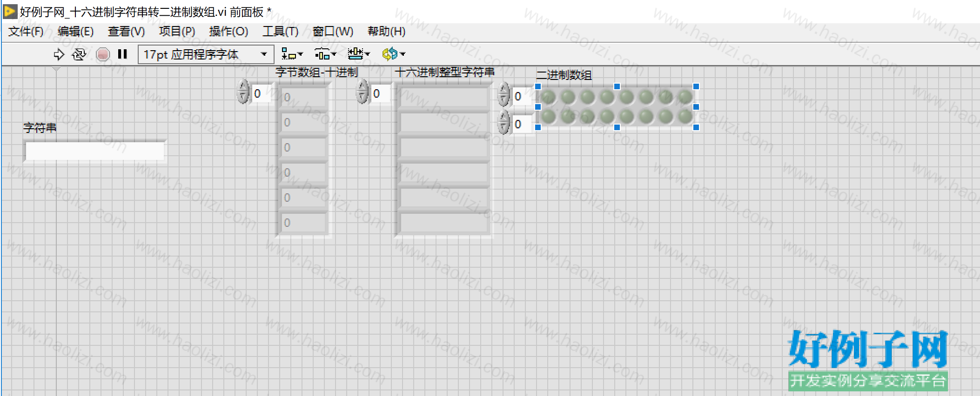Screen dimensions: 980x396
Task: Expand the Reorder dropdown arrow
Action: pos(403,54)
